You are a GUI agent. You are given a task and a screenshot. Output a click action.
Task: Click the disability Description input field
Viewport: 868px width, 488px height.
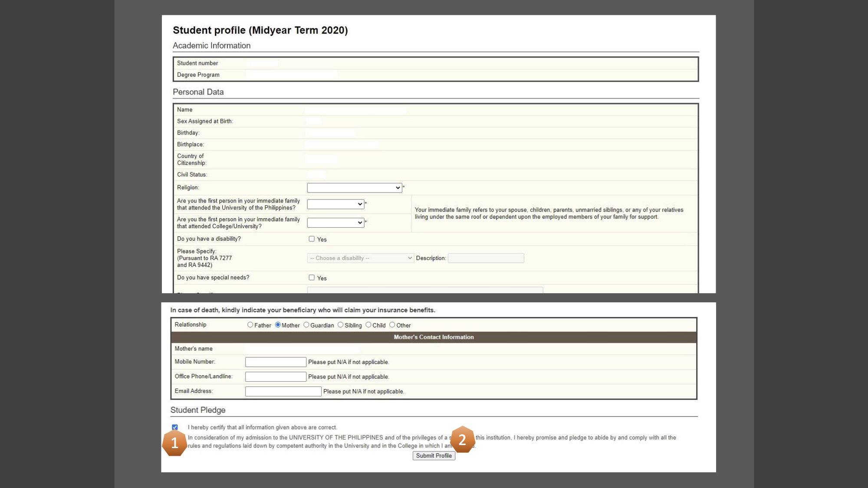pyautogui.click(x=486, y=258)
